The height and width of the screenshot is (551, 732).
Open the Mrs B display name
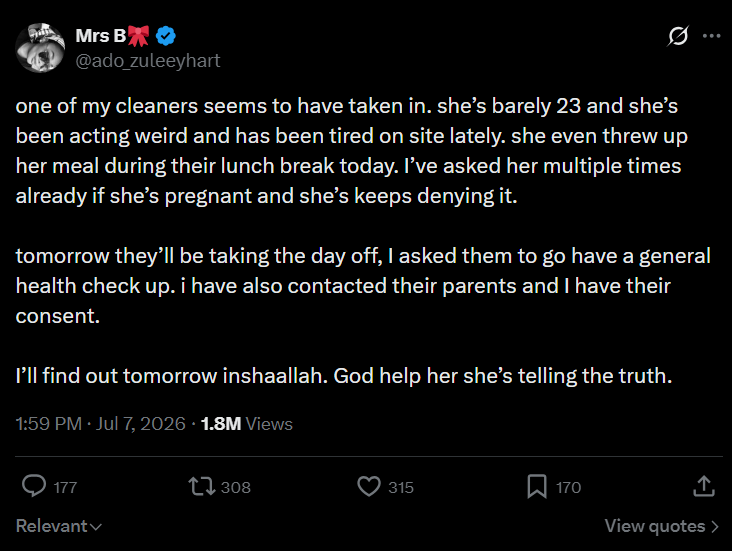point(101,36)
